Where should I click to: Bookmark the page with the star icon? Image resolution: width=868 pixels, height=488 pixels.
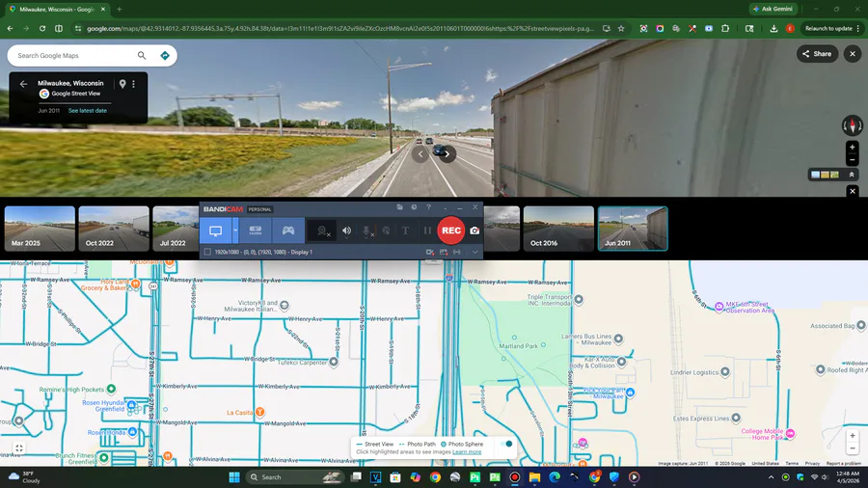pos(621,28)
